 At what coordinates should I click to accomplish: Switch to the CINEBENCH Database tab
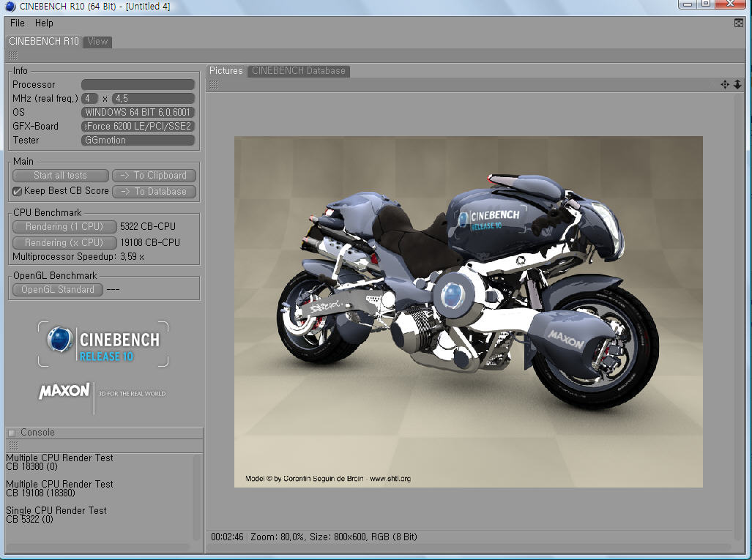(x=298, y=71)
